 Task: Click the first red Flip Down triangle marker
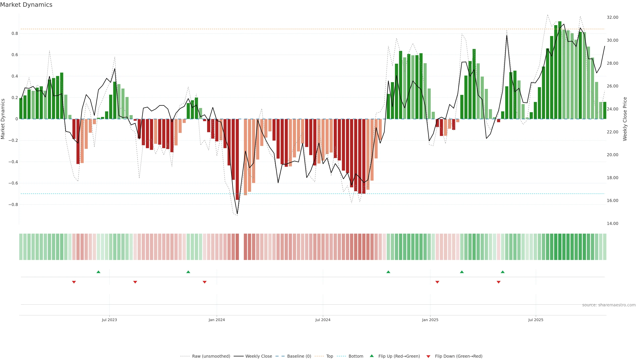coord(74,282)
